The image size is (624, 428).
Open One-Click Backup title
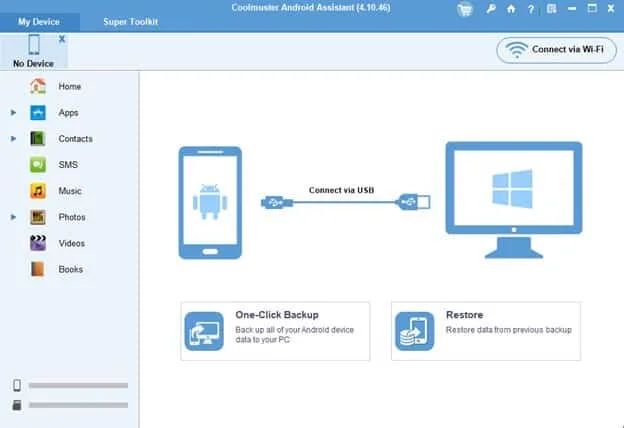(277, 315)
